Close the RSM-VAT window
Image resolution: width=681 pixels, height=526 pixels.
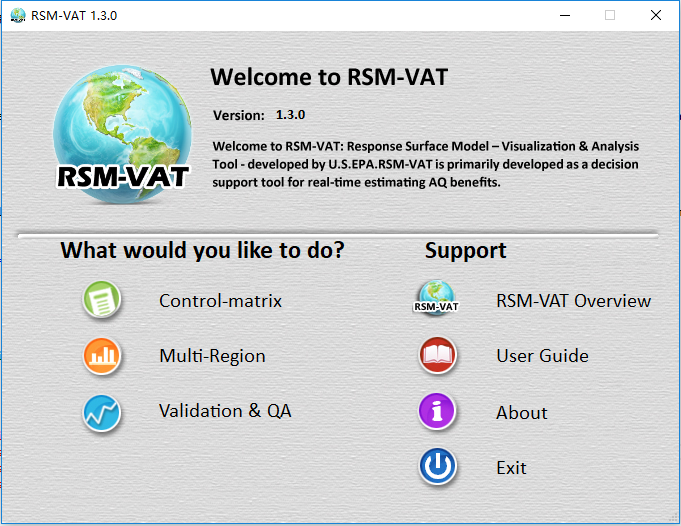click(x=656, y=15)
